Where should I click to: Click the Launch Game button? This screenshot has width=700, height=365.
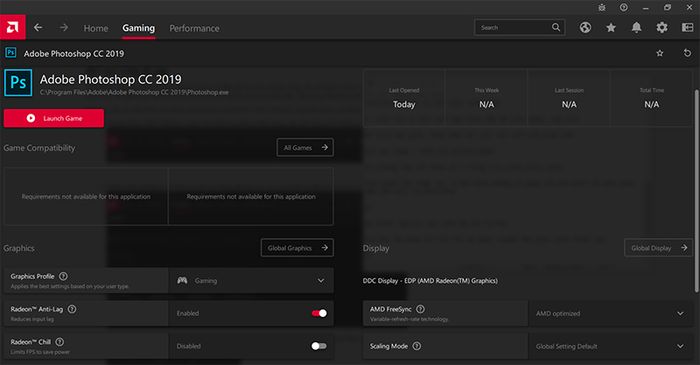tap(54, 118)
